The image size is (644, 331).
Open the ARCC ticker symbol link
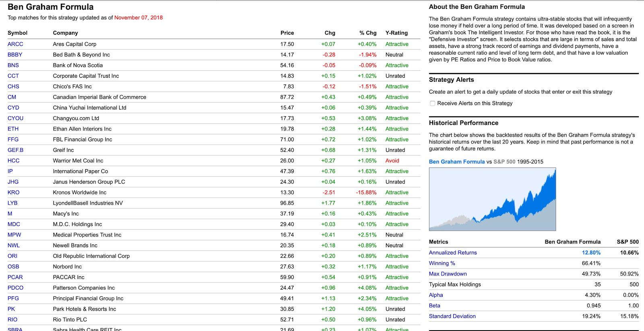(15, 44)
